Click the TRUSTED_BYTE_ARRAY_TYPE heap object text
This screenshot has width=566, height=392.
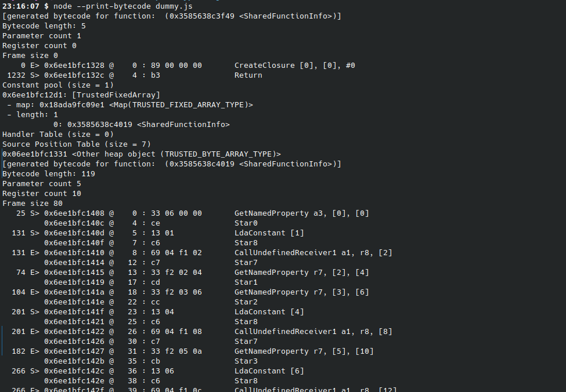(218, 154)
